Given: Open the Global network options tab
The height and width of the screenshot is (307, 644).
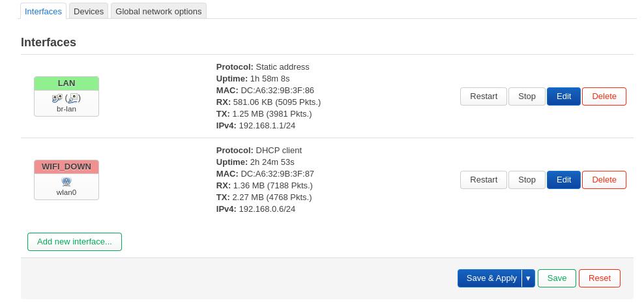Looking at the screenshot, I should point(158,12).
